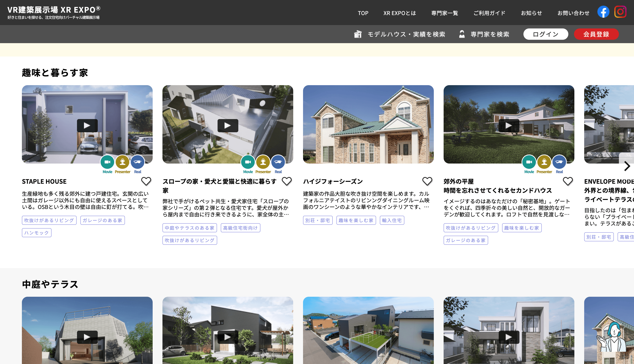Viewport: 634px width, 364px height.
Task: Open the 専門家一覧 menu item
Action: click(445, 13)
